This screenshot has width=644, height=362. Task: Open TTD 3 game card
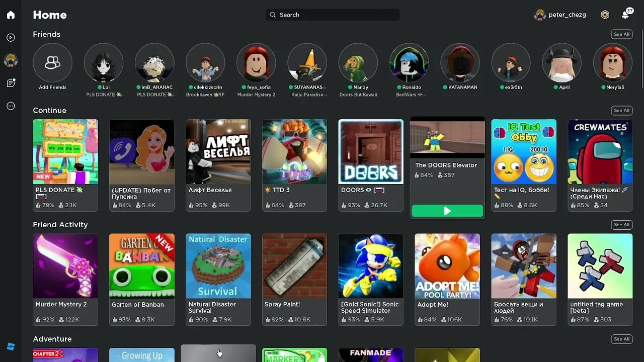(294, 165)
